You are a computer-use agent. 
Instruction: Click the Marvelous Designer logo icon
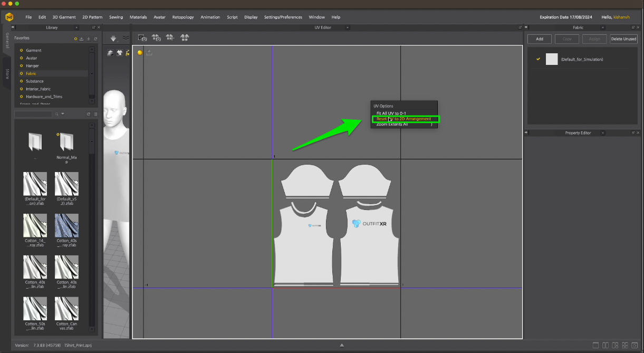[x=9, y=17]
